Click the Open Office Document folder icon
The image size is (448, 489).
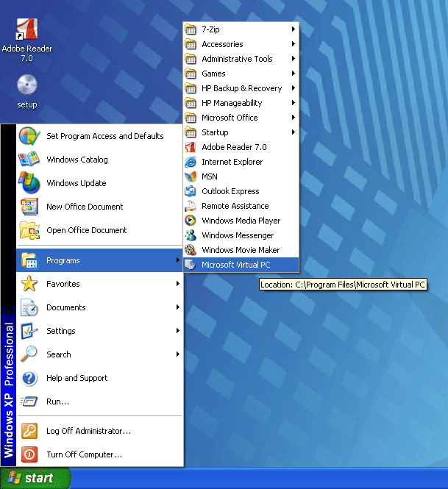29,230
